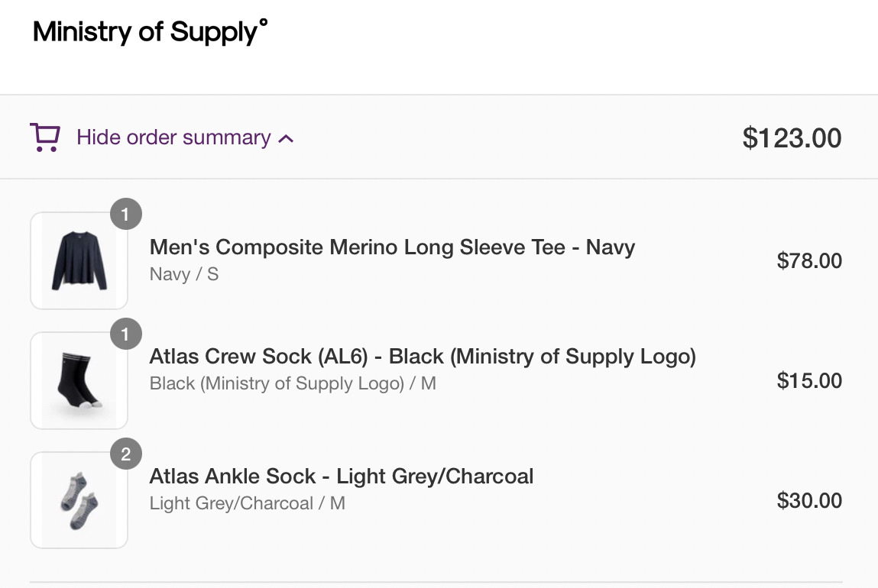Select Men's Composite Merino Long Sleeve Tee title

[392, 247]
